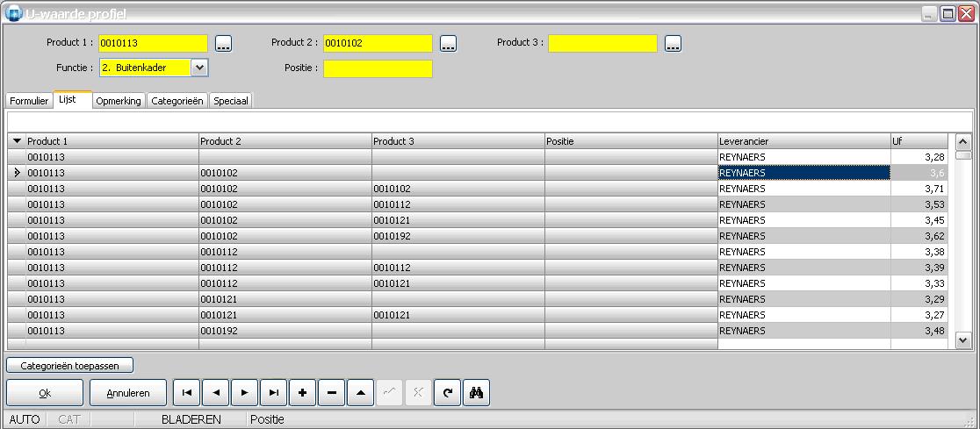Go to previous record arrow button
980x429 pixels.
coord(216,393)
